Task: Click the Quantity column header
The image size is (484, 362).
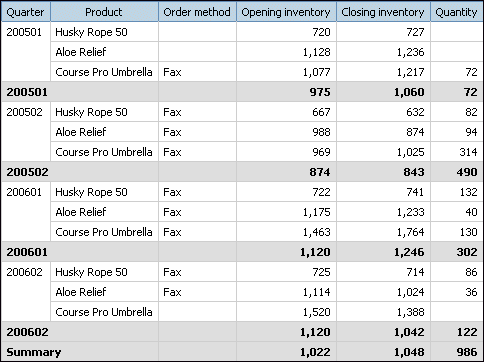Action: (457, 12)
